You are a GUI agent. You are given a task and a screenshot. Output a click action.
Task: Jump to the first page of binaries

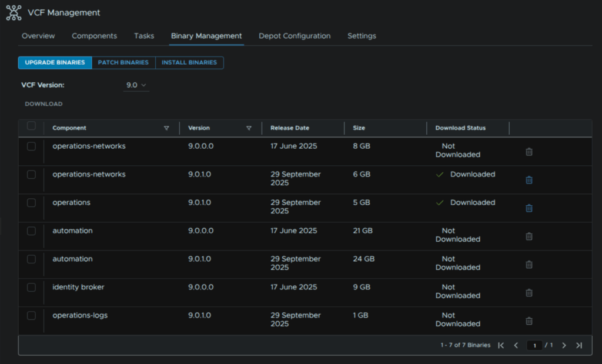point(501,345)
